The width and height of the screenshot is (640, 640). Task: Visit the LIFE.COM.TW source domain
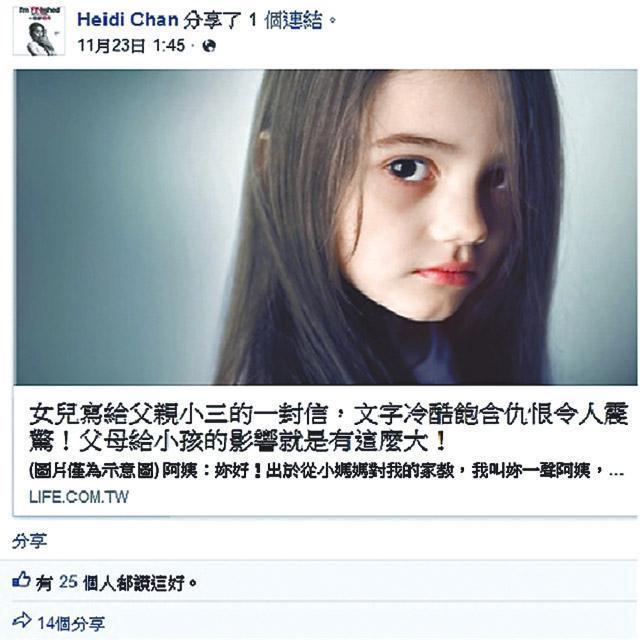coord(79,497)
